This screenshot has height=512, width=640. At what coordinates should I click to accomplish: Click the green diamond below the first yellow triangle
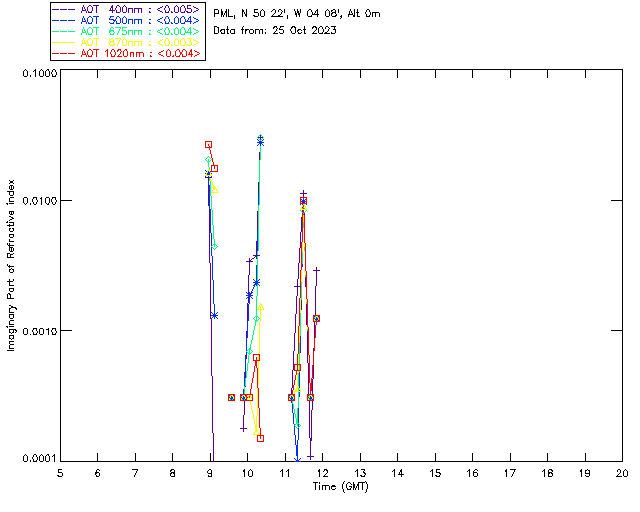click(x=214, y=245)
